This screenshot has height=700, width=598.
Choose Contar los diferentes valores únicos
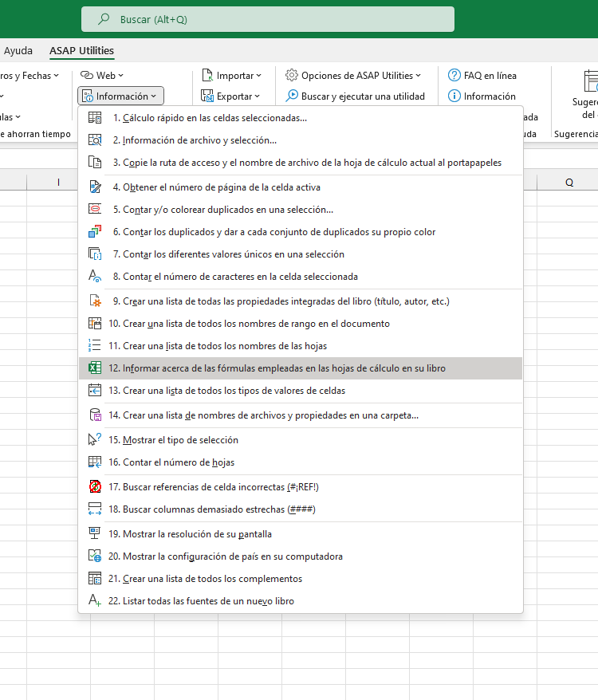(301, 254)
